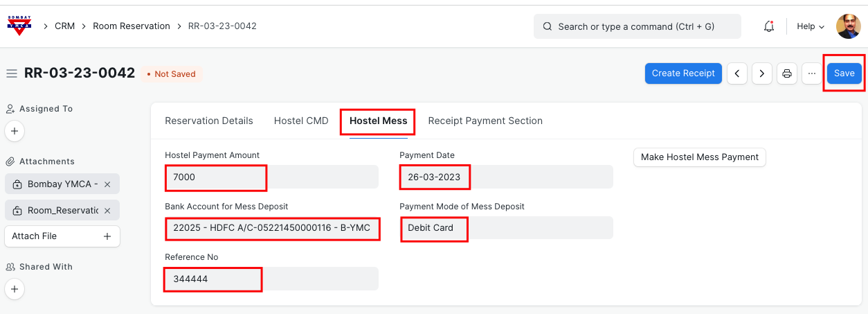Open the three-dots more options menu

click(812, 73)
